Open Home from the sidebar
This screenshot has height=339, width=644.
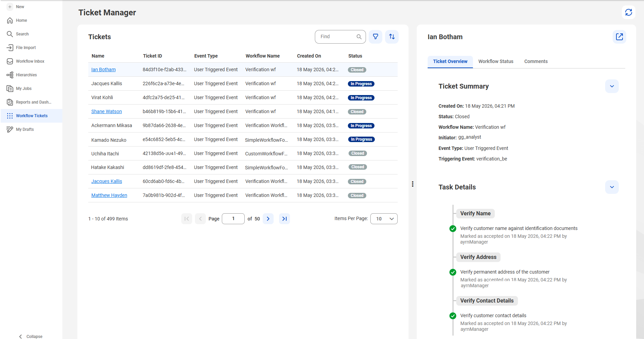click(21, 20)
